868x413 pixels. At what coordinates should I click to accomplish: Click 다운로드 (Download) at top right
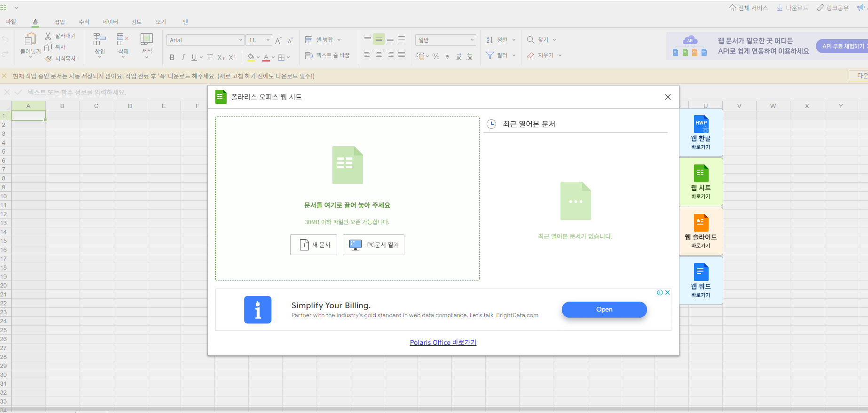792,8
